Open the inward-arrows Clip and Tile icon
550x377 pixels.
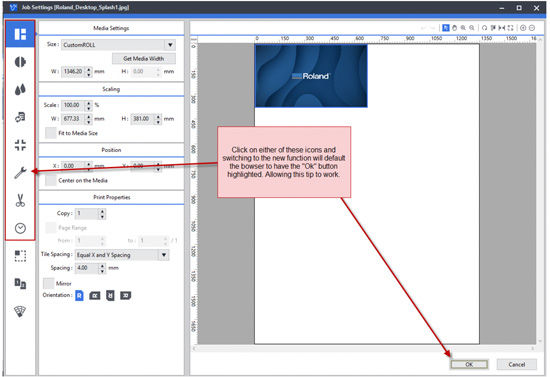click(20, 145)
